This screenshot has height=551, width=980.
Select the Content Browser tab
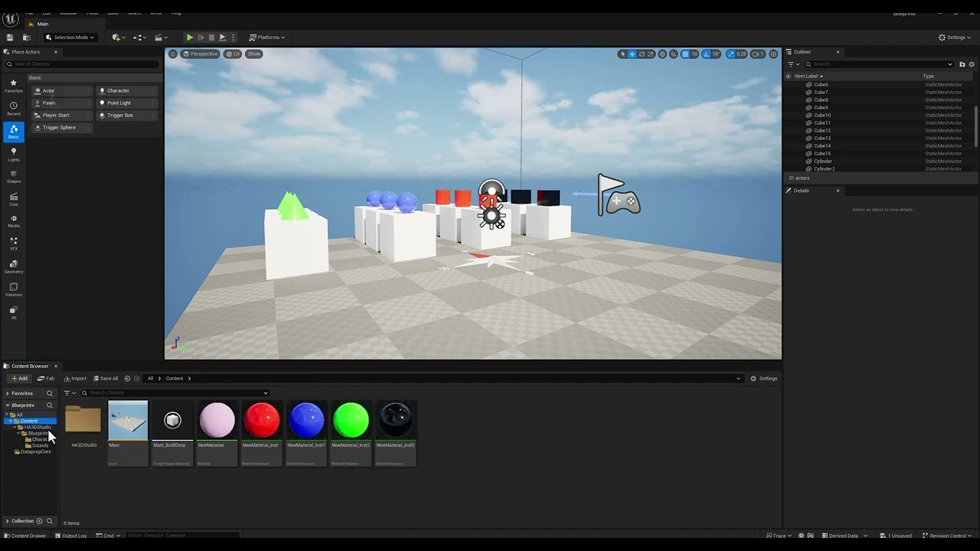pos(30,366)
